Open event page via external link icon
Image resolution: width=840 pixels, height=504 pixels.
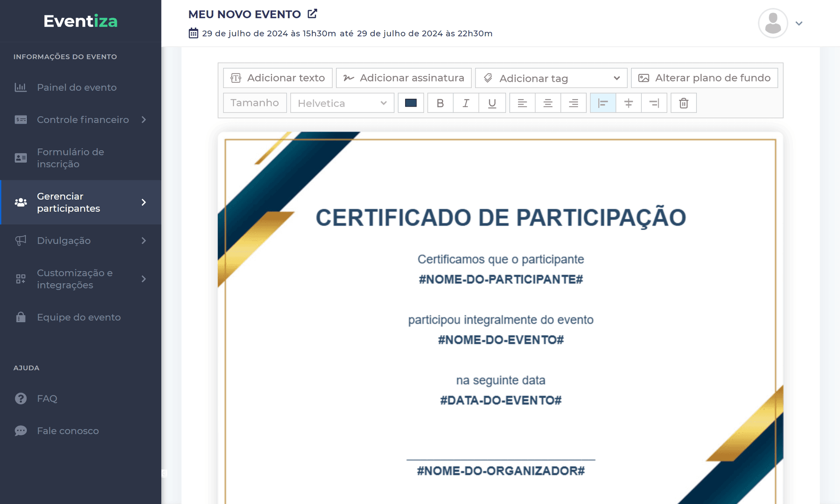click(x=312, y=14)
